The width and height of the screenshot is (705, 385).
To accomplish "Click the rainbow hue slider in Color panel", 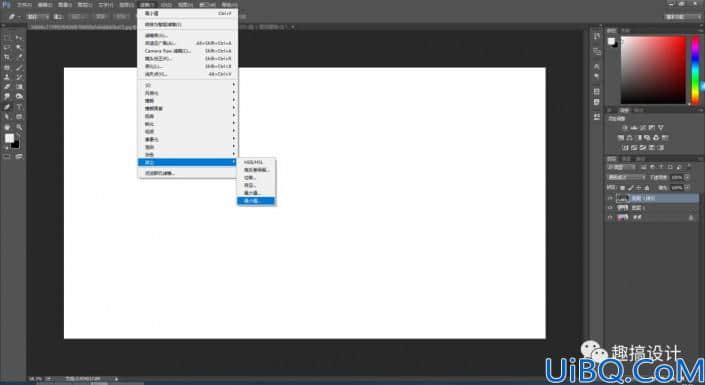I will (x=695, y=70).
